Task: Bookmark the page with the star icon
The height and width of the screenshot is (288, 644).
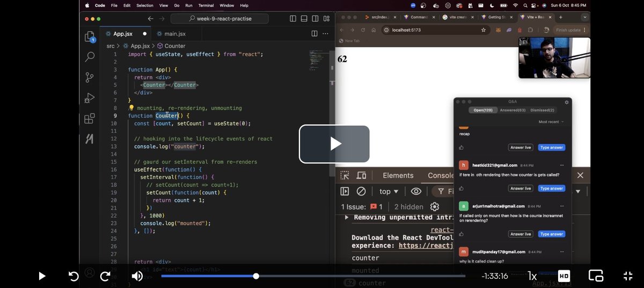Action: coord(483,30)
